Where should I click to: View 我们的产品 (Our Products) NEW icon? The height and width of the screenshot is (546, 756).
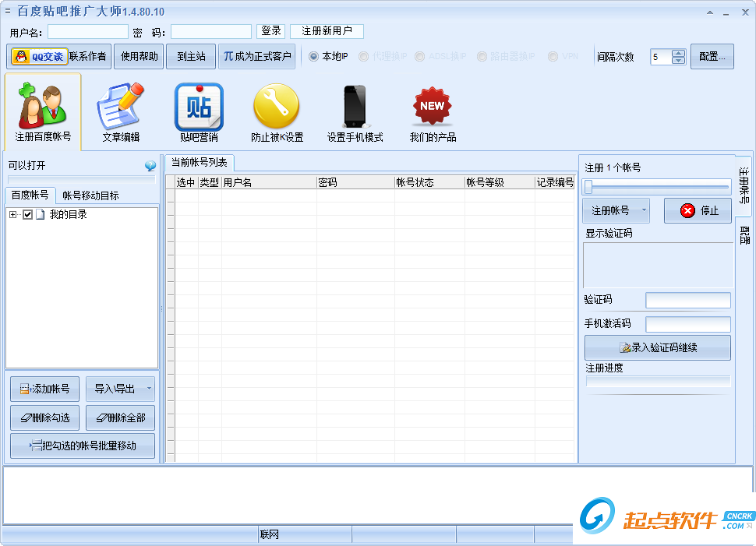(x=431, y=109)
